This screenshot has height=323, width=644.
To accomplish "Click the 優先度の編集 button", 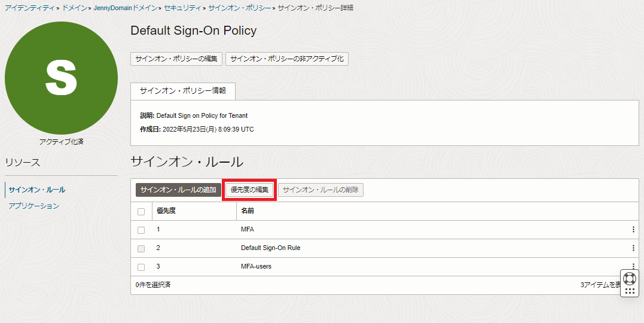I will click(x=249, y=190).
